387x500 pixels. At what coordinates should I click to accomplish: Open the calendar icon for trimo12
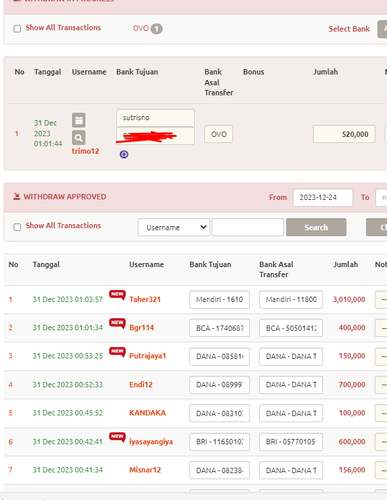pos(79,120)
